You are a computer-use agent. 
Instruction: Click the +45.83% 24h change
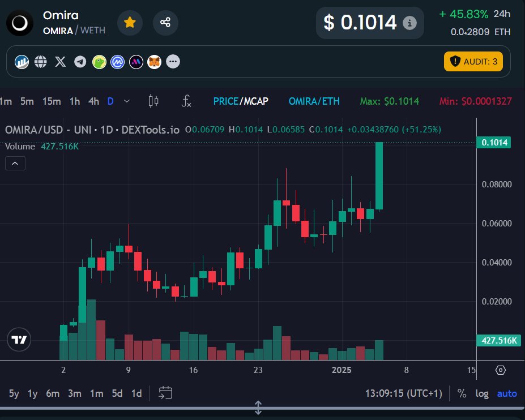click(x=464, y=14)
